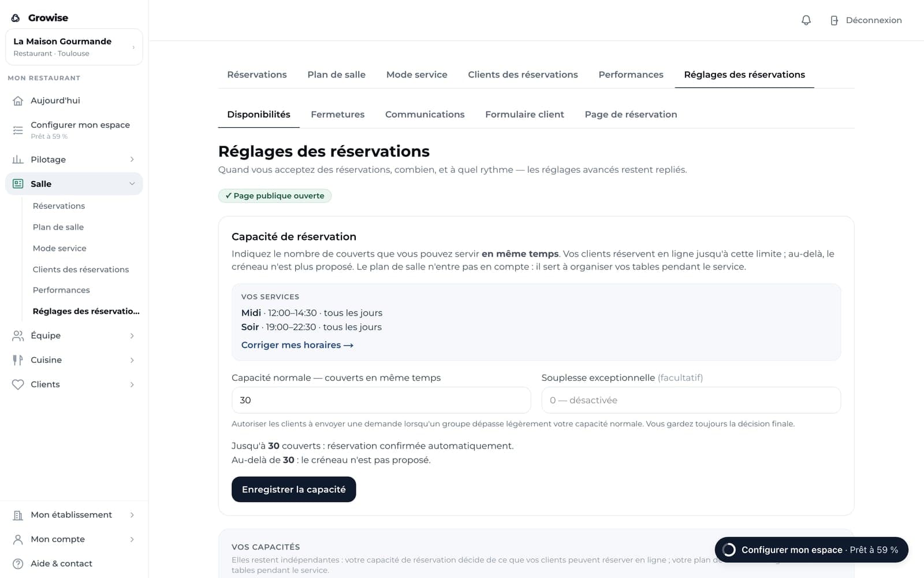Expand the Cuisine section chevron
924x578 pixels.
coord(132,360)
